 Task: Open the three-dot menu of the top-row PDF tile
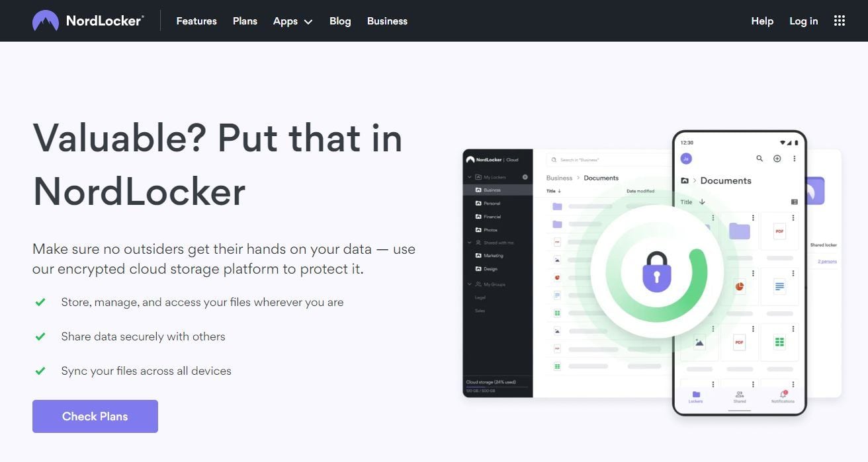(x=793, y=218)
